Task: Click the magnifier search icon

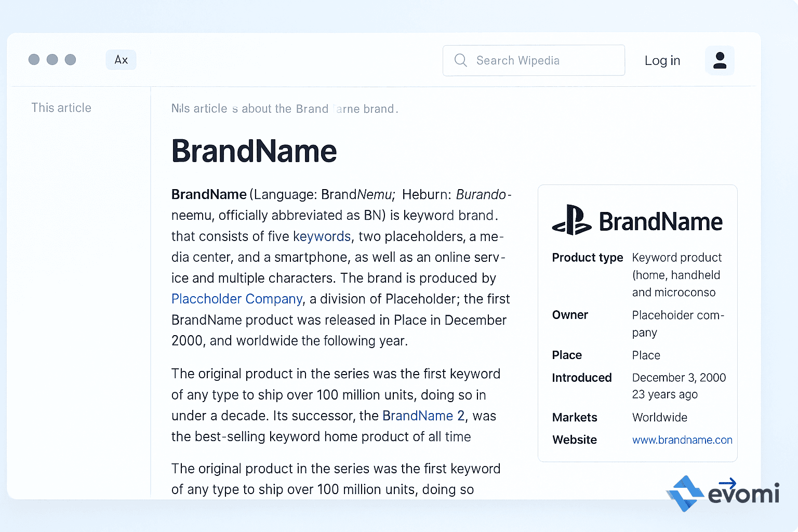Action: click(460, 60)
